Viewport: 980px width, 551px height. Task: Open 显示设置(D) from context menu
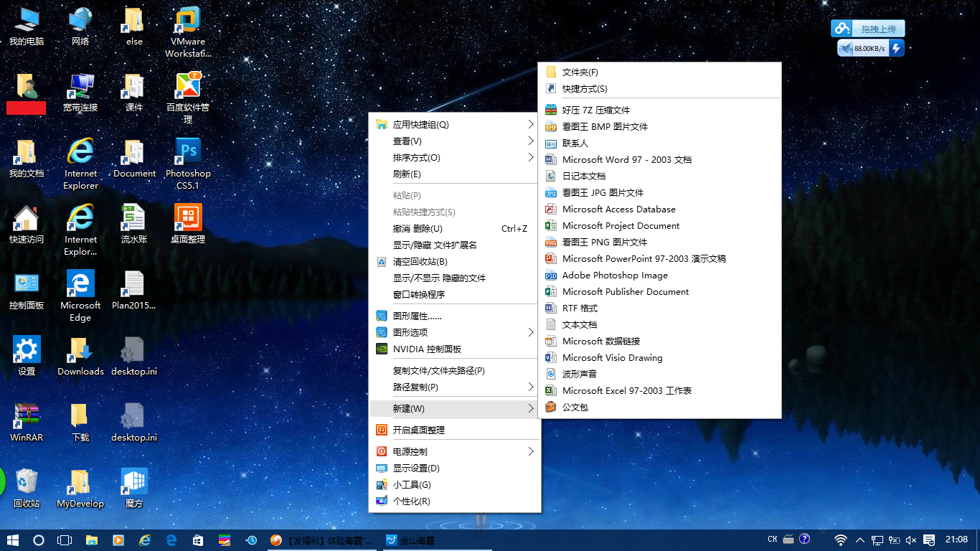[455, 468]
